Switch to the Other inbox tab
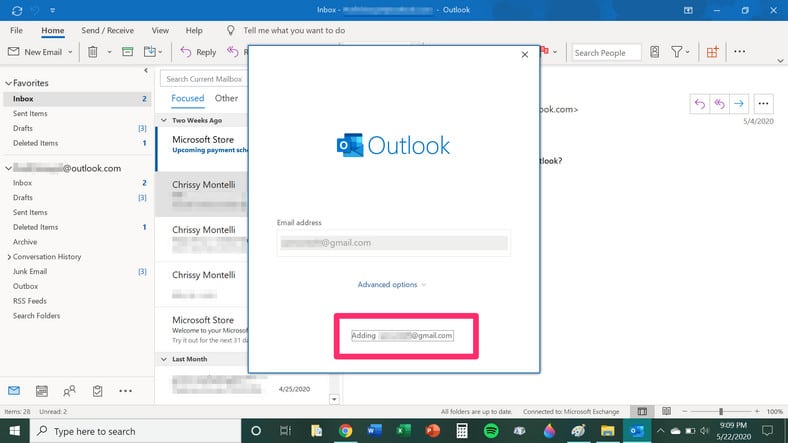 (x=226, y=98)
